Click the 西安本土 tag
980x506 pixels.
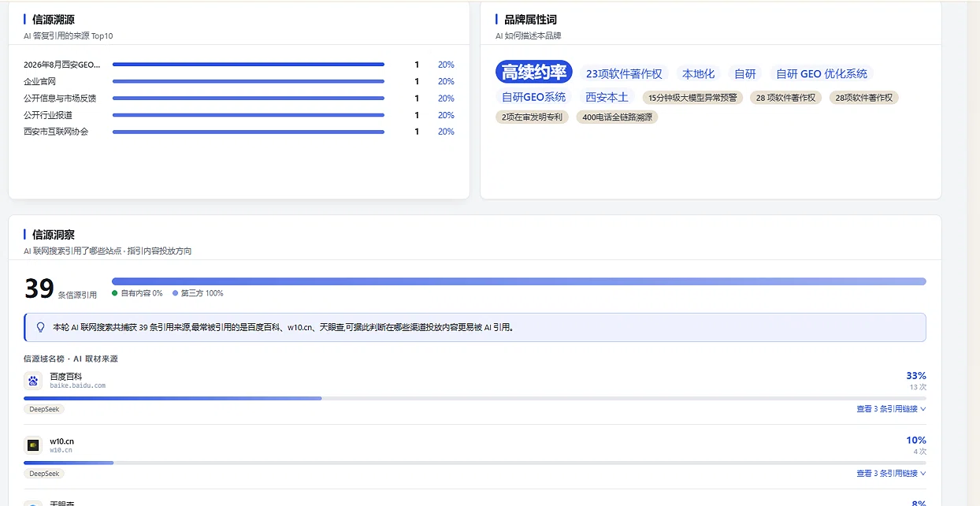[607, 97]
